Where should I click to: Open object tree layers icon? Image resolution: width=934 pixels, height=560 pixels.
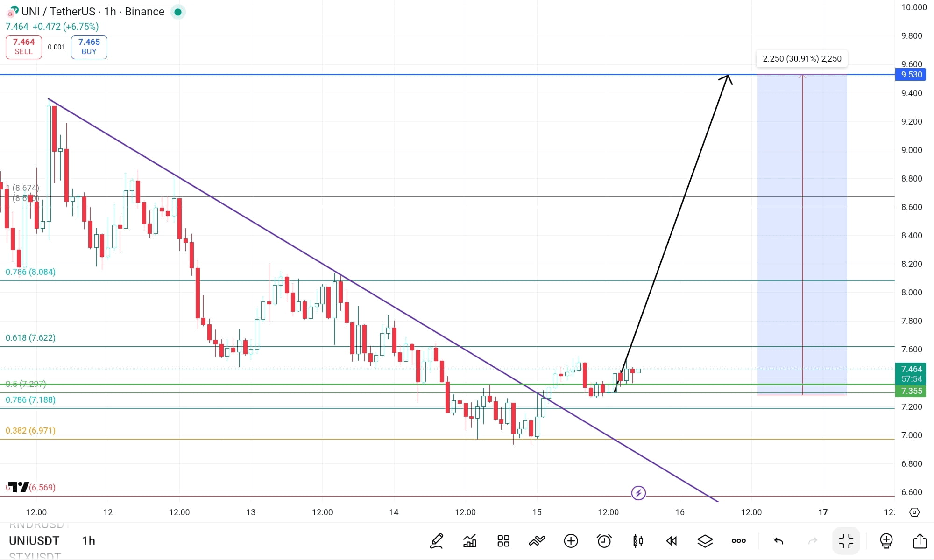pyautogui.click(x=705, y=541)
